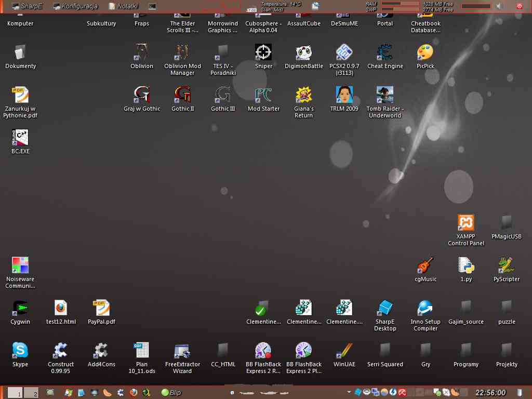This screenshot has width=532, height=399.
Task: Toggle the speaker mute icon
Action: (x=499, y=6)
